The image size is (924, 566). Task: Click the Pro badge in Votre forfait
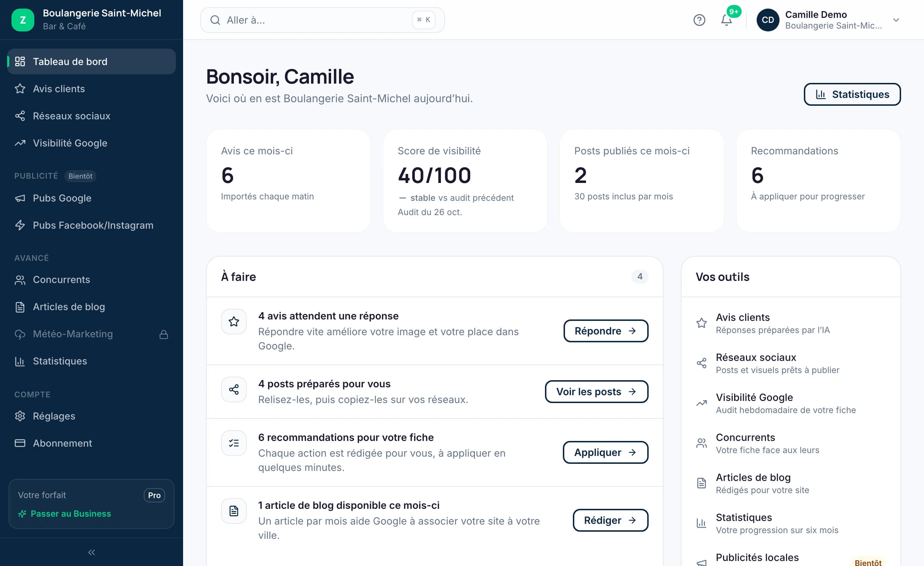pos(154,495)
